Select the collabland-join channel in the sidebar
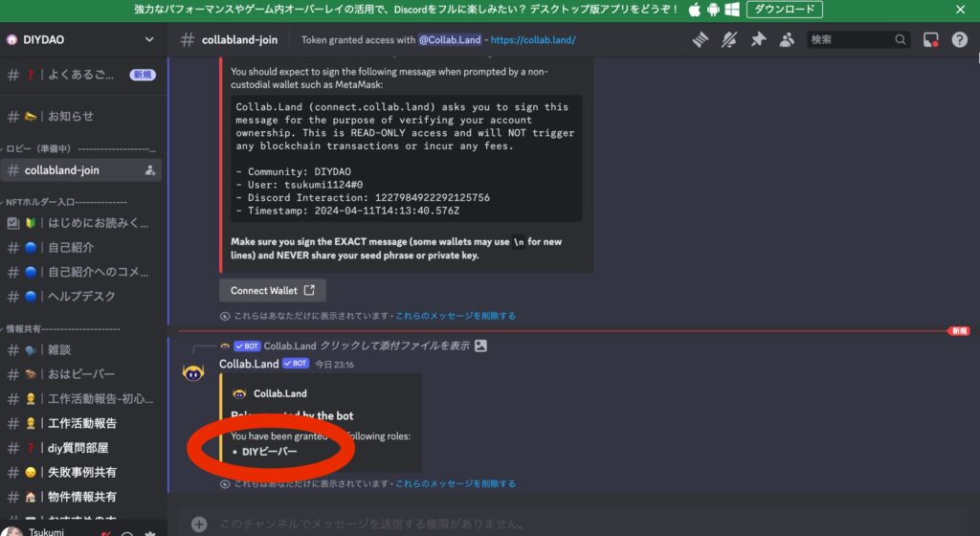This screenshot has width=980, height=536. click(x=81, y=170)
